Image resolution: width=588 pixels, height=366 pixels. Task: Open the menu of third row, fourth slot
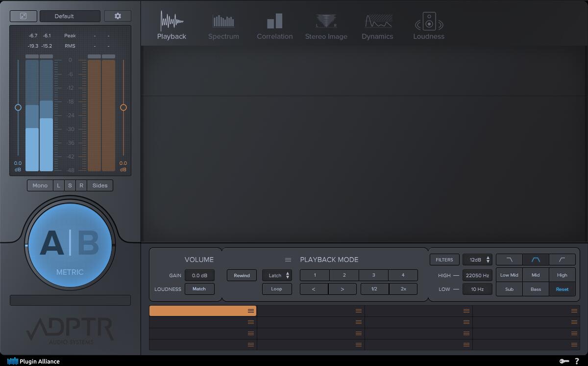(574, 334)
